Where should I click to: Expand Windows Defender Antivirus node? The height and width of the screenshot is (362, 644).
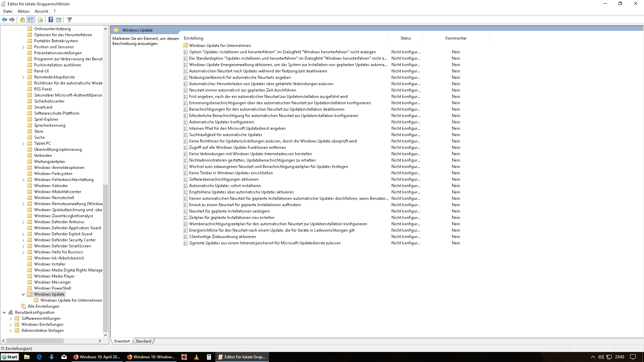(23, 222)
